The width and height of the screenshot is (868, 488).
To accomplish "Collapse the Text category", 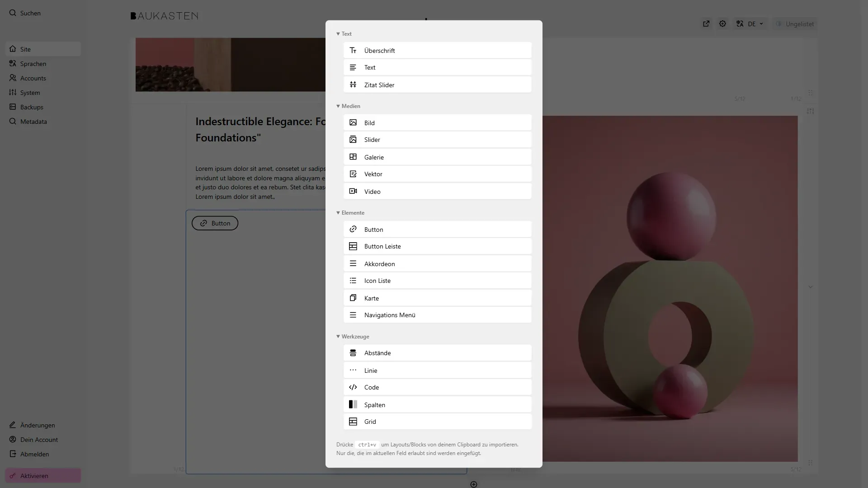I will pos(344,34).
